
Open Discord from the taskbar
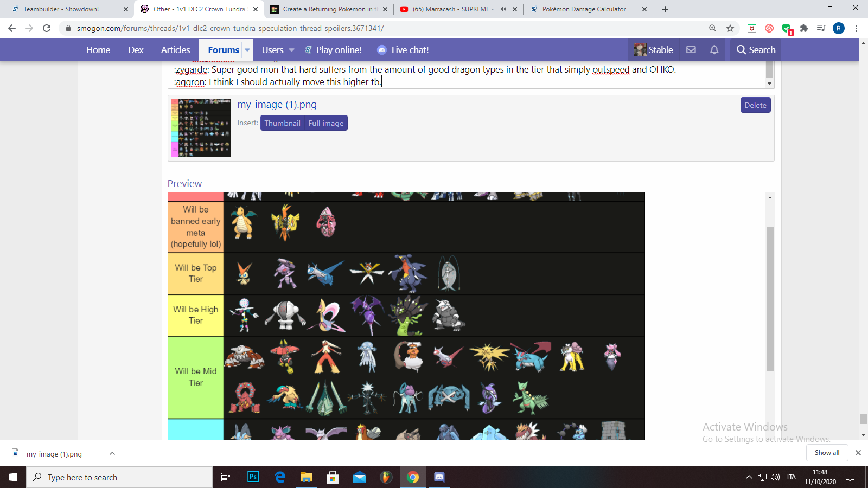(x=439, y=477)
